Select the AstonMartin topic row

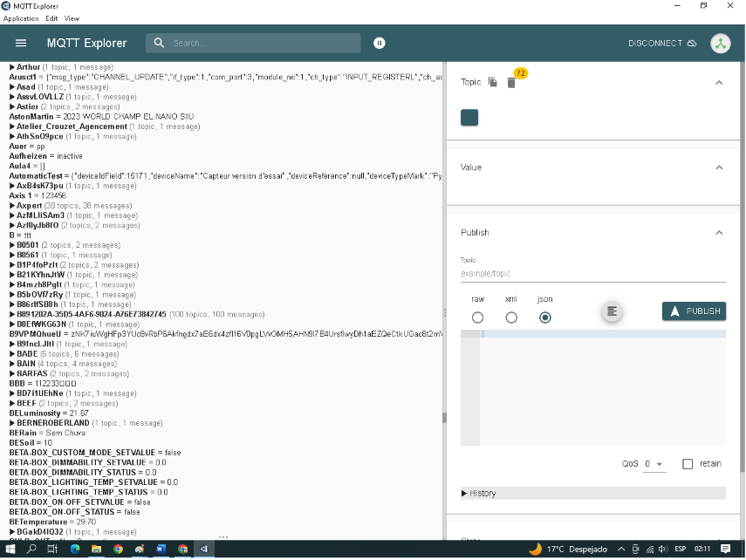click(101, 117)
